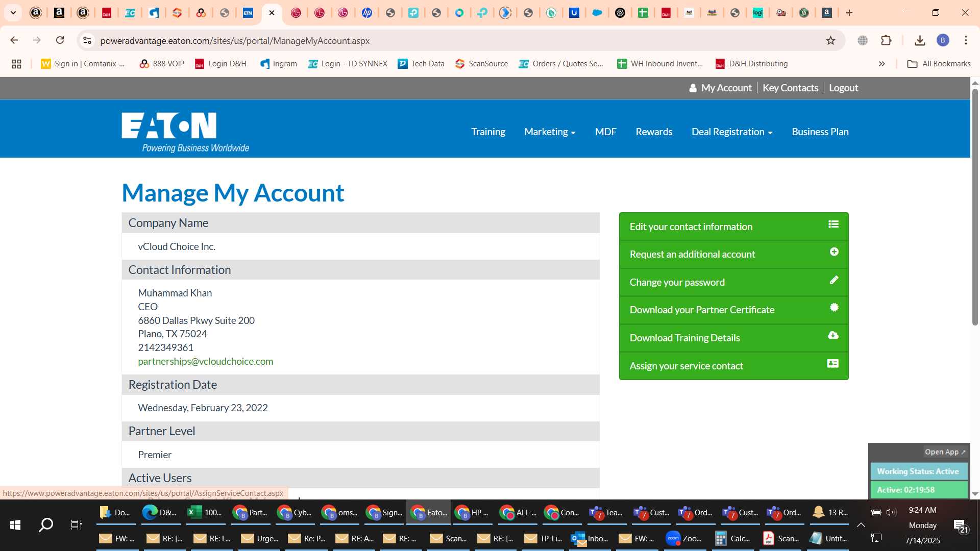Go back to the previous page
980x551 pixels.
coord(14,40)
